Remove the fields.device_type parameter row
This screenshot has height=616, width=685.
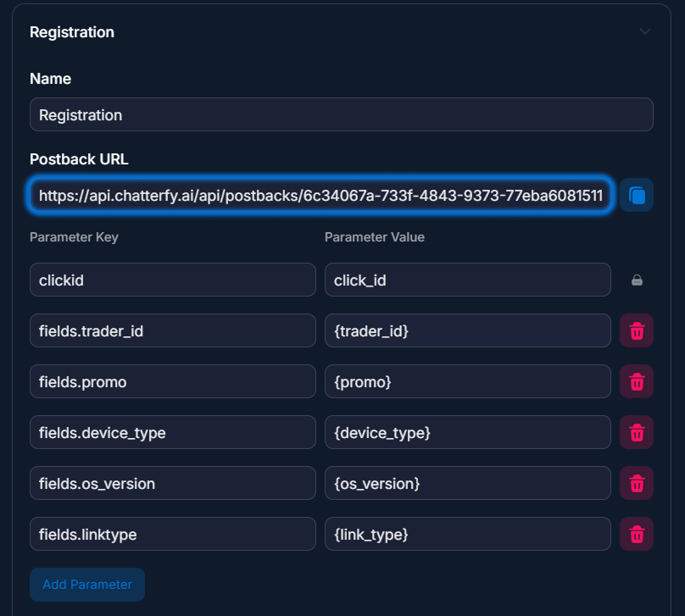[637, 433]
